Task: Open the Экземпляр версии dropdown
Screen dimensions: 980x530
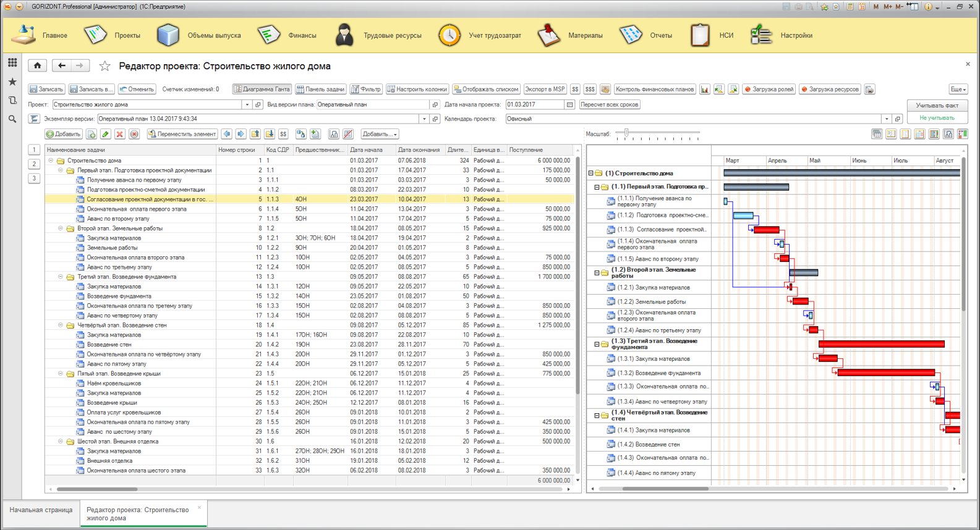Action: click(424, 119)
